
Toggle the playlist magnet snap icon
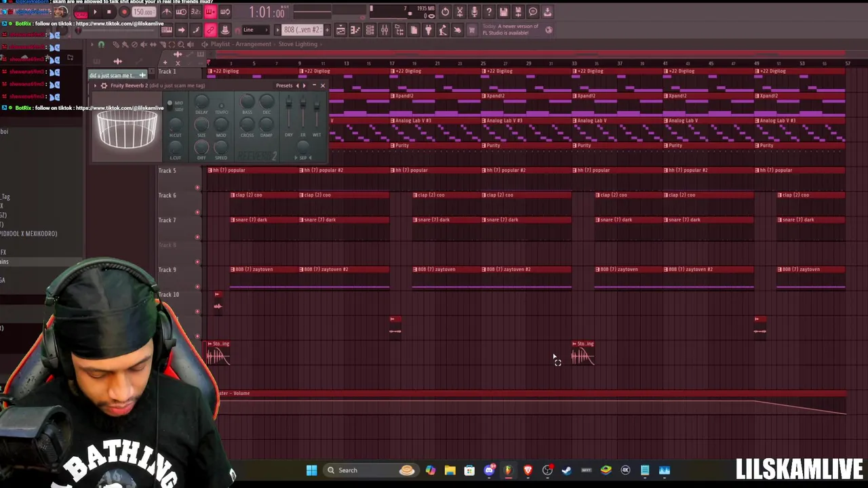click(101, 44)
